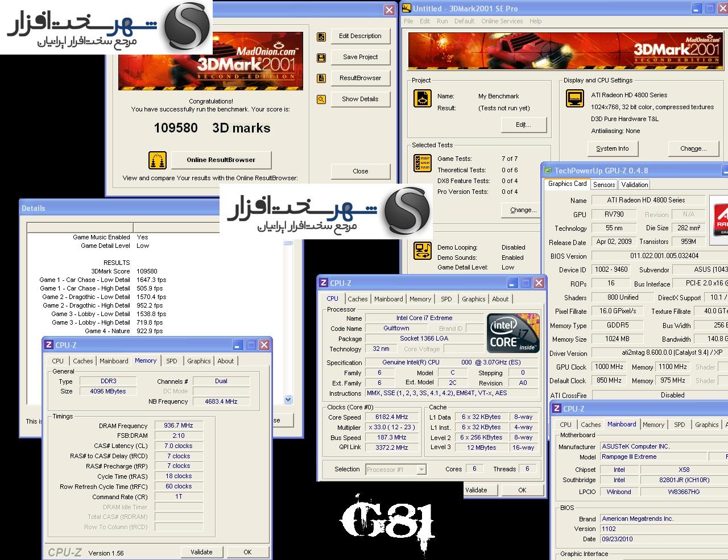Open System Info in 3DMark

[613, 148]
